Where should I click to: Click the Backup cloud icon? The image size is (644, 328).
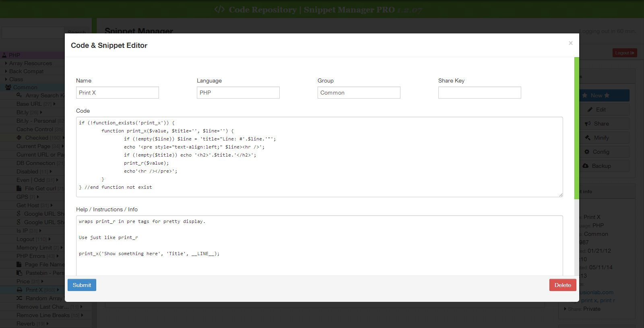point(586,166)
